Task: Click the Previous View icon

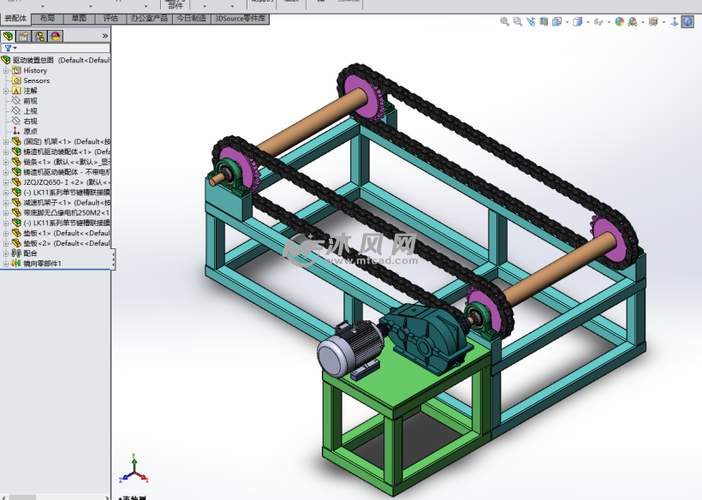Action: click(x=530, y=21)
